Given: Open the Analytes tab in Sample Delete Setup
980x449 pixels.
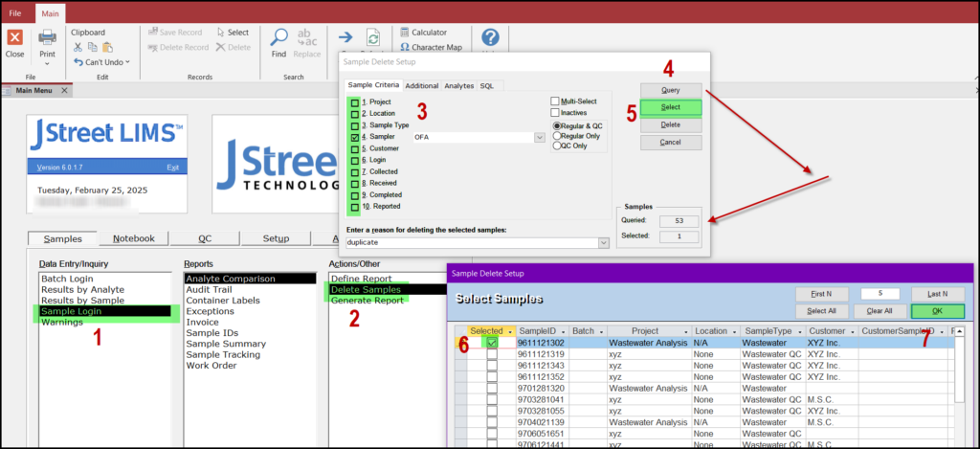Looking at the screenshot, I should 458,86.
